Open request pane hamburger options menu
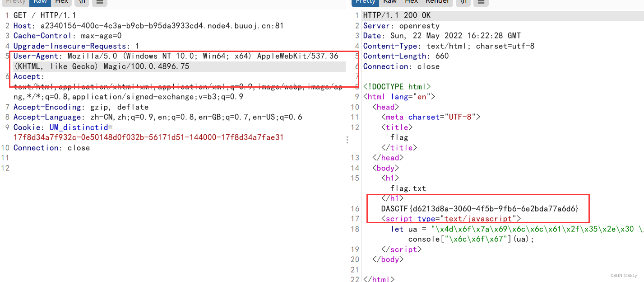 pos(100,2)
